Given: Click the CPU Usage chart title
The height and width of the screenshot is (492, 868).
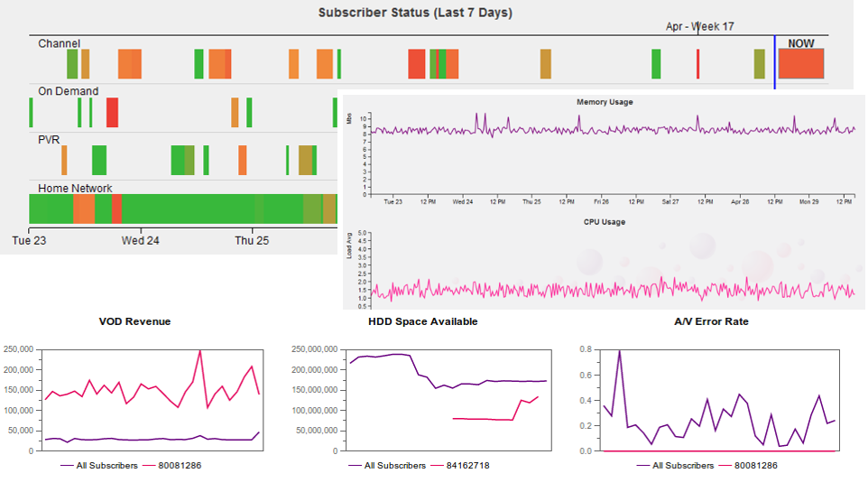Looking at the screenshot, I should [x=605, y=221].
